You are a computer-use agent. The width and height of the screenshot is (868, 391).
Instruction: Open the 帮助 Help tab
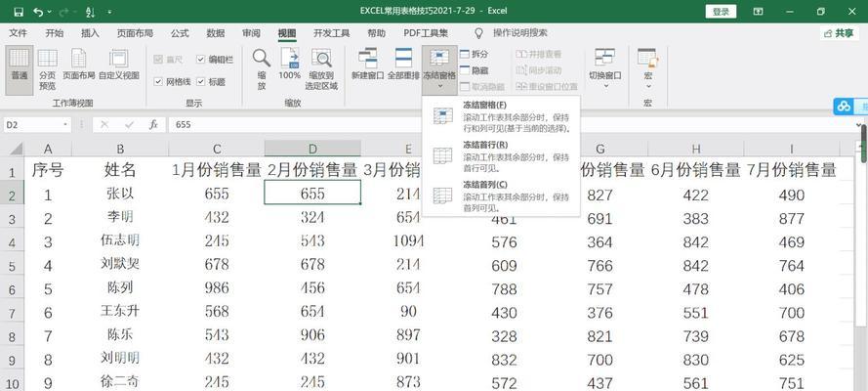[x=377, y=33]
